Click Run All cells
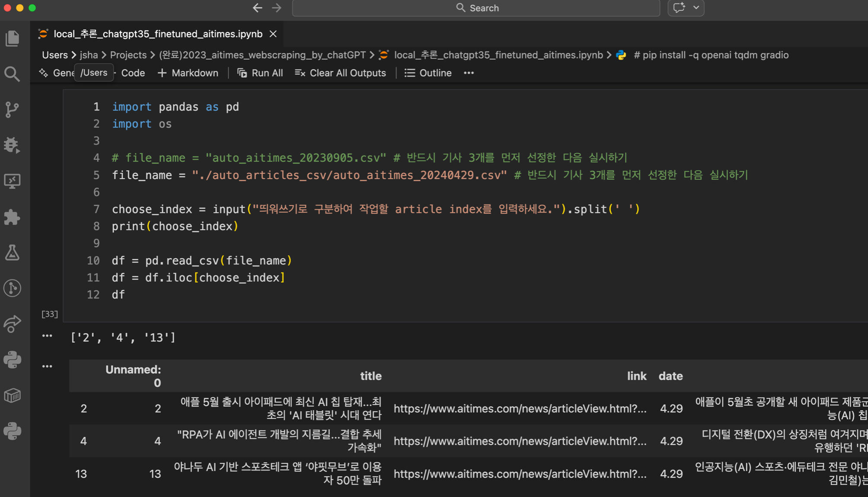 pos(260,73)
